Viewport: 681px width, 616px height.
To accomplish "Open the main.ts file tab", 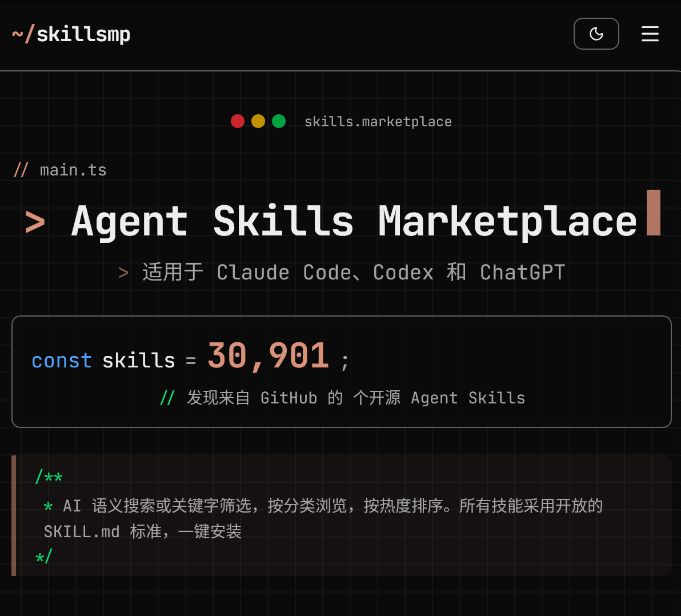I will pyautogui.click(x=60, y=170).
